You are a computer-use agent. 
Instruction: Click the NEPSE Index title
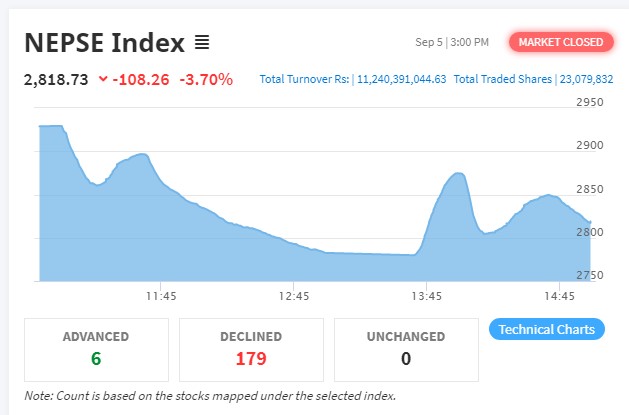pos(104,43)
